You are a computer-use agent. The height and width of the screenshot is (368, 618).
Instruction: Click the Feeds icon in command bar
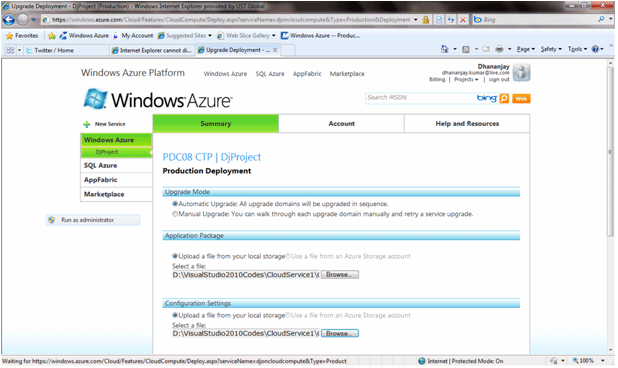[465, 49]
